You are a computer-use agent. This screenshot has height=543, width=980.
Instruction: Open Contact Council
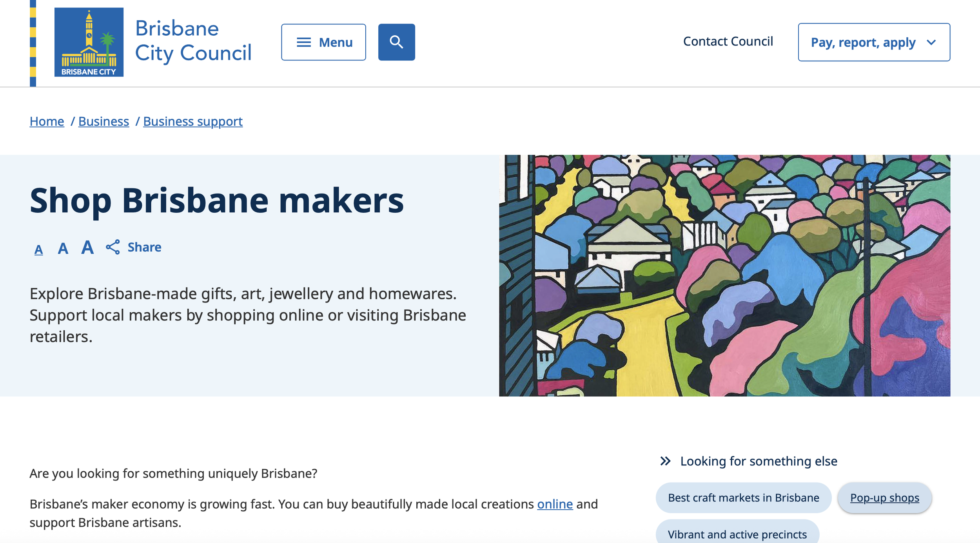click(x=728, y=41)
